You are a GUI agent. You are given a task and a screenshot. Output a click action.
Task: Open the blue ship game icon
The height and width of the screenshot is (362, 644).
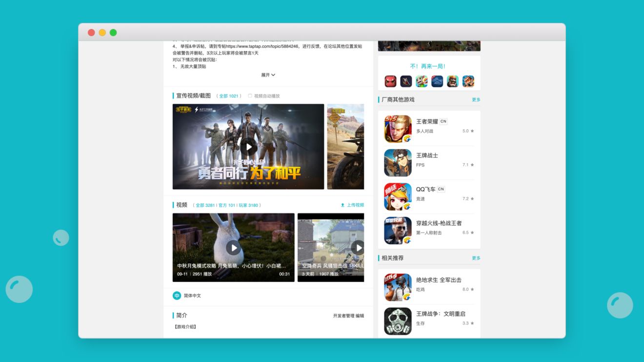(x=437, y=81)
